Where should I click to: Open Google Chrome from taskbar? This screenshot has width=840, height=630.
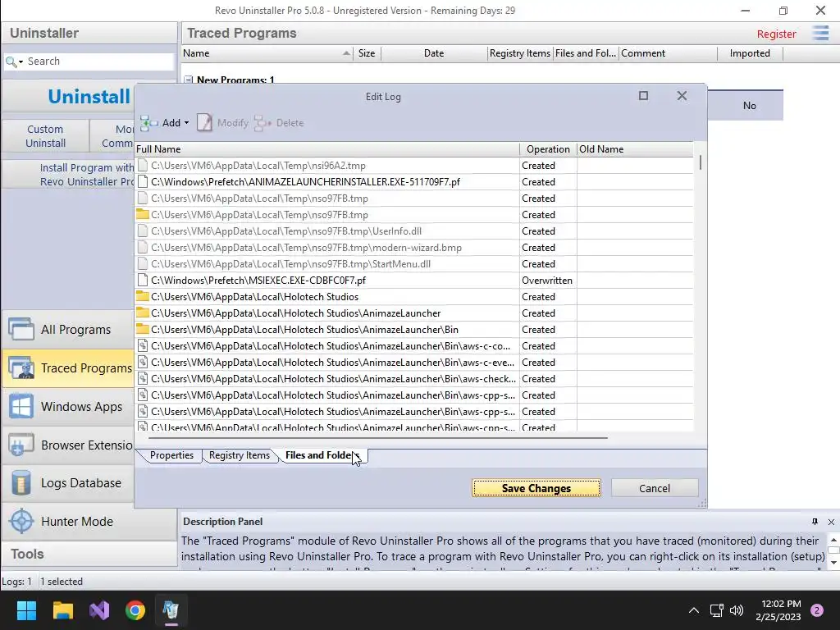click(135, 610)
